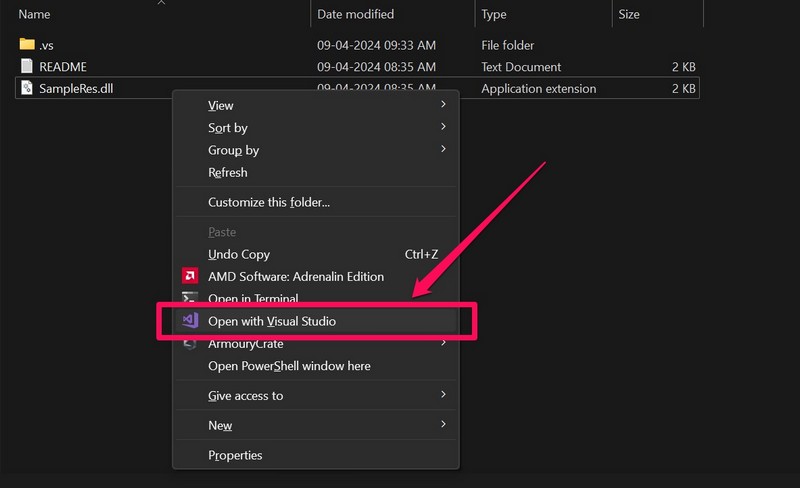Open Properties from the context menu
800x488 pixels.
[235, 455]
